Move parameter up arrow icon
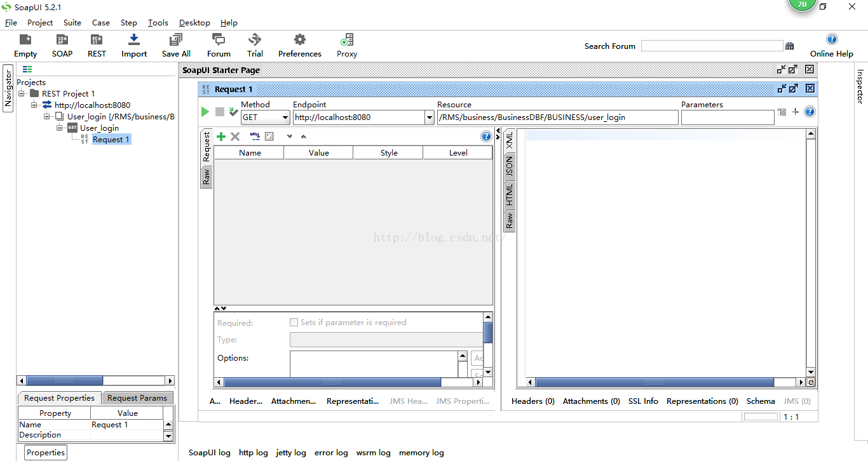Viewport: 868px width, 461px height. tap(304, 137)
